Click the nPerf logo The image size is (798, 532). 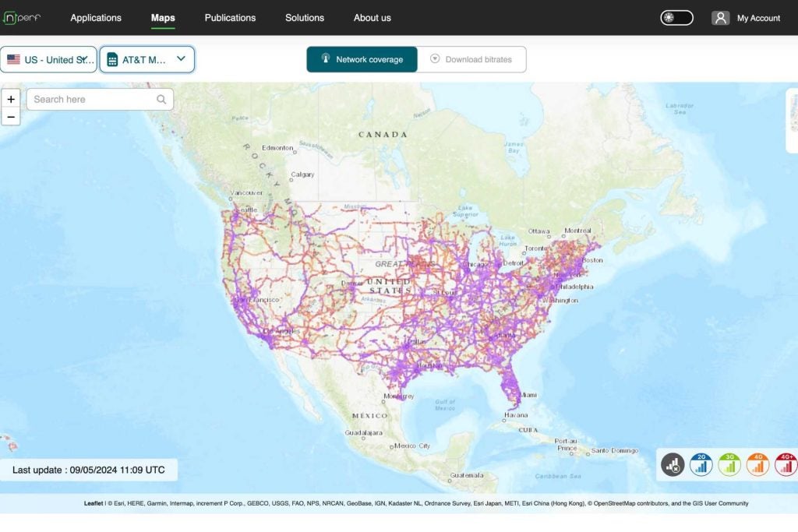(x=22, y=18)
